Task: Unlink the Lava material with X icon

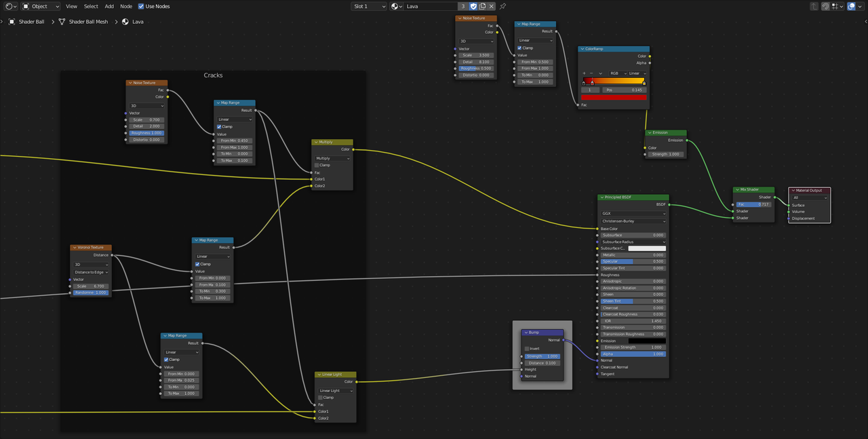Action: (492, 6)
